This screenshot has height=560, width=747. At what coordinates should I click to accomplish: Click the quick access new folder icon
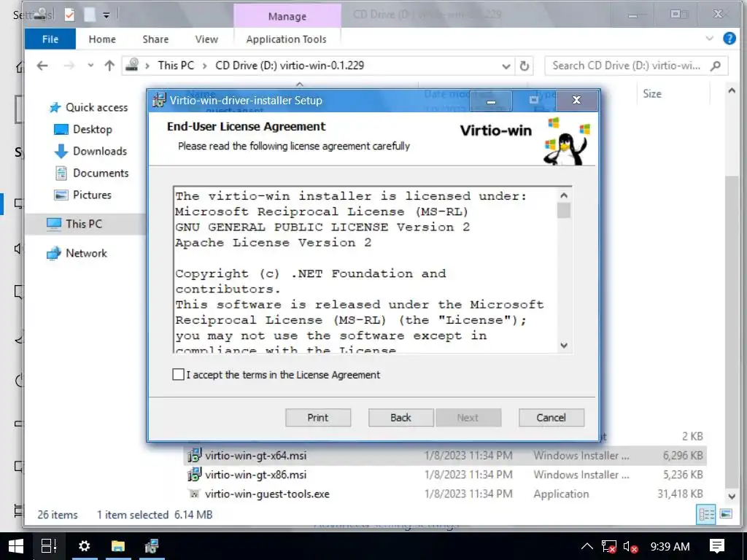pos(90,15)
